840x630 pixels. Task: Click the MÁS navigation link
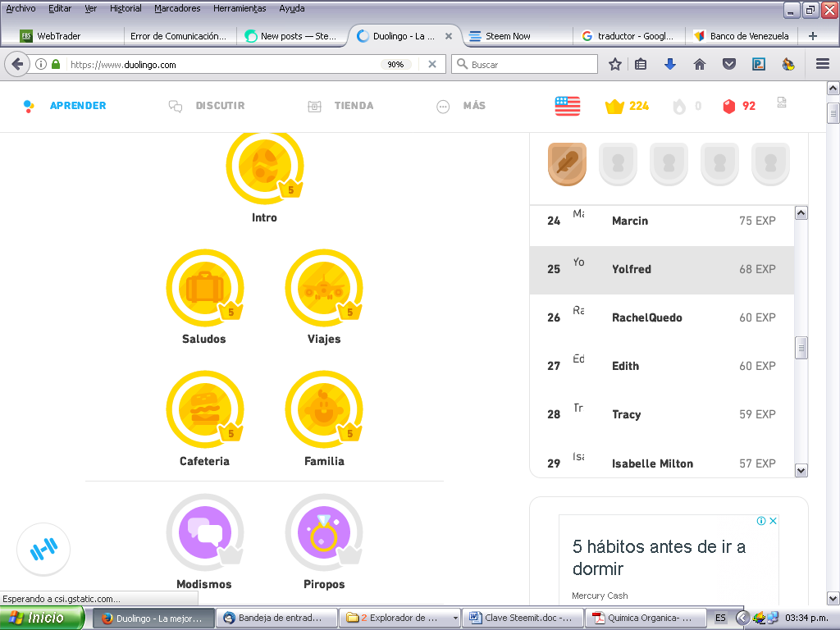pyautogui.click(x=474, y=106)
